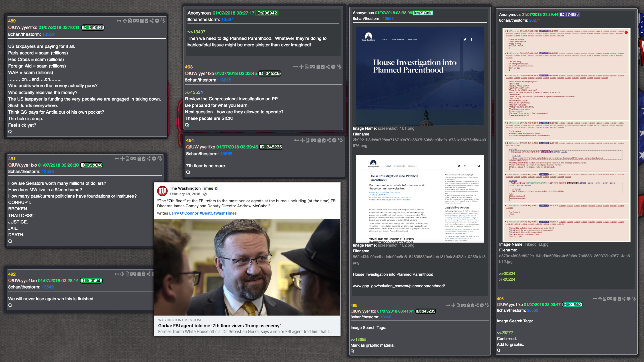The image size is (644, 362).
Task: Click the share icon on post 493
Action: (328, 67)
